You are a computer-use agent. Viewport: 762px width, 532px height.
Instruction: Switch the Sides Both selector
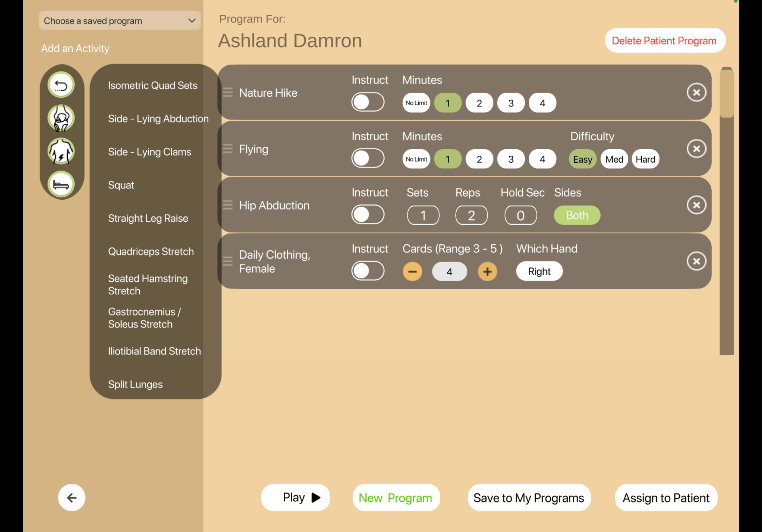tap(577, 215)
